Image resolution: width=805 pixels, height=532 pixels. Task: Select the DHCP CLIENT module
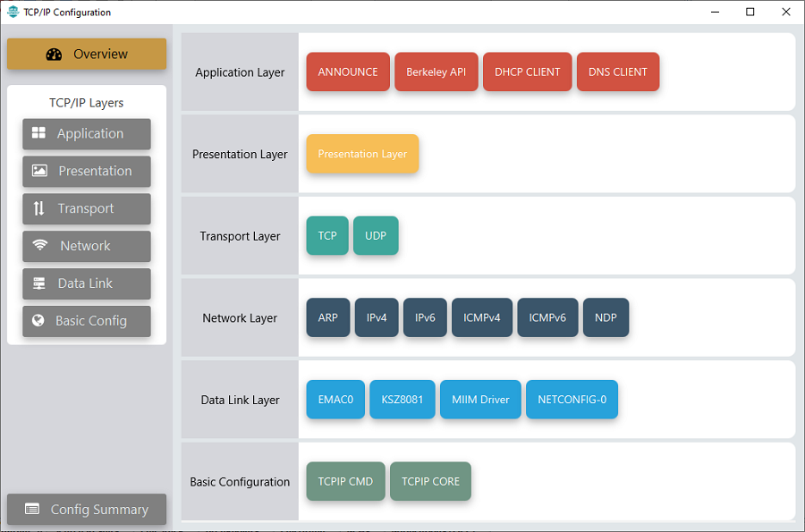527,72
